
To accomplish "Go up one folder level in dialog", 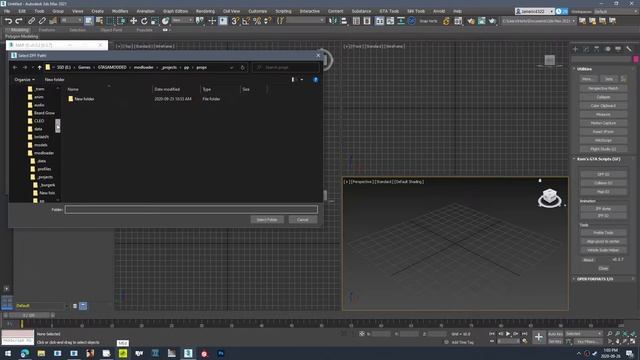I will point(40,67).
